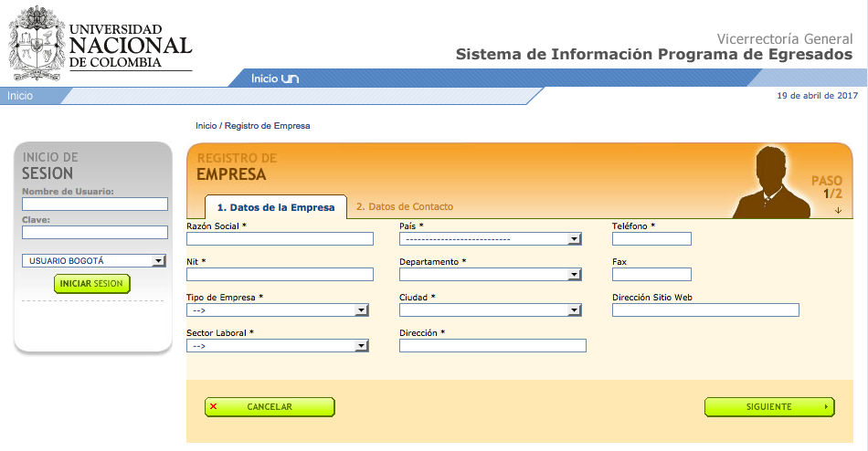The height and width of the screenshot is (451, 868).
Task: Click the Sistema de Información Programa de Egresados title
Action: pos(654,54)
